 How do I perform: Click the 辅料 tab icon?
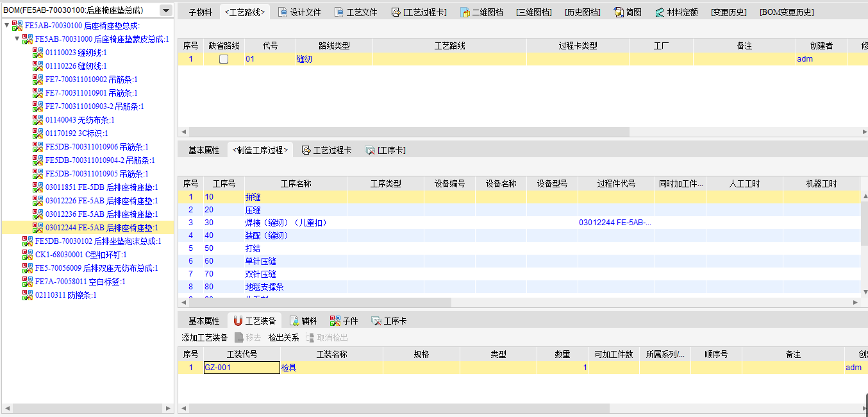294,321
